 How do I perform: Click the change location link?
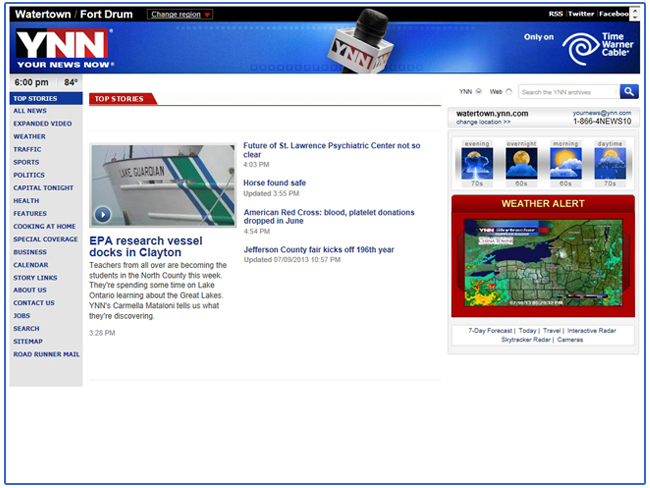tap(483, 122)
